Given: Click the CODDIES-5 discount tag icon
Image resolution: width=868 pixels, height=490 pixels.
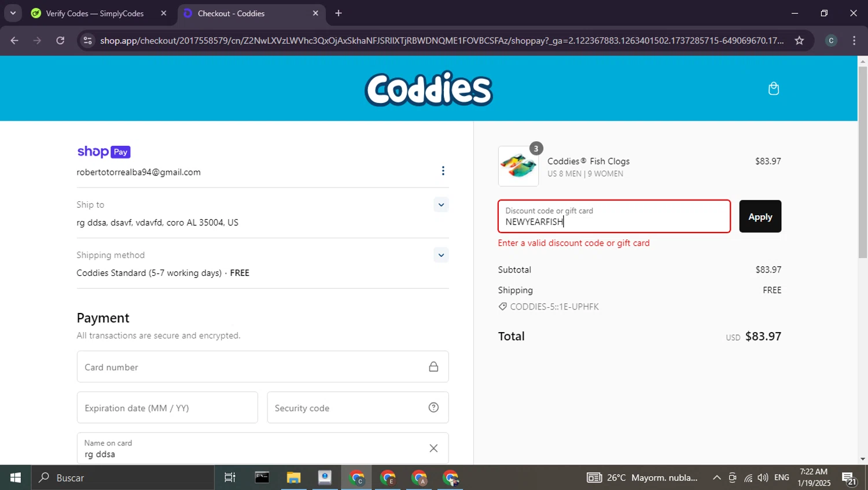Looking at the screenshot, I should coord(503,307).
